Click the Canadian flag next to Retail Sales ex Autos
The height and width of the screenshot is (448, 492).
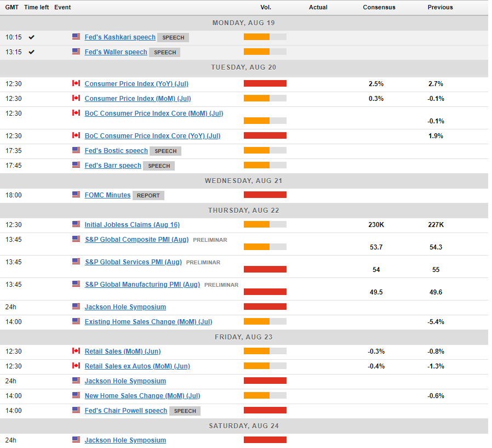tap(76, 366)
